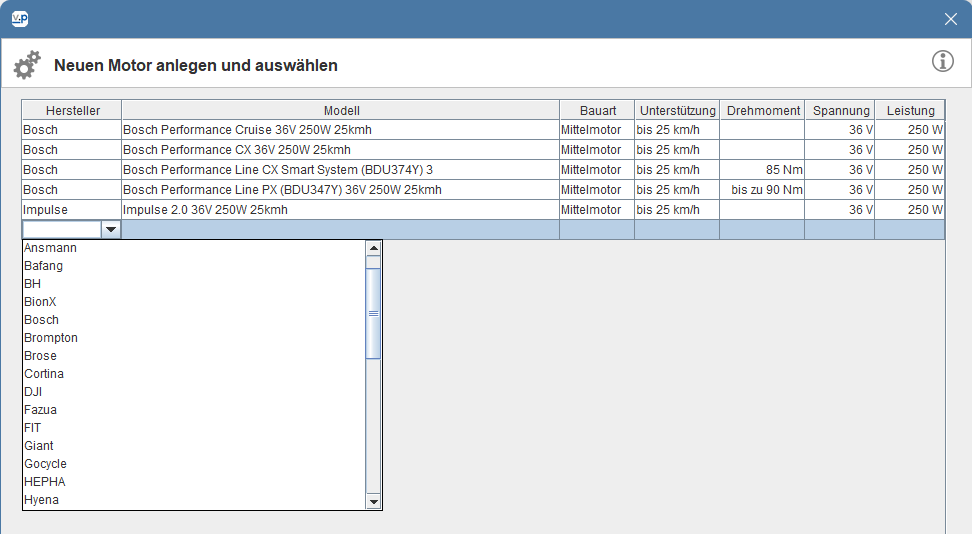The width and height of the screenshot is (972, 534).
Task: Click the gears icon beside the title
Action: 27,65
